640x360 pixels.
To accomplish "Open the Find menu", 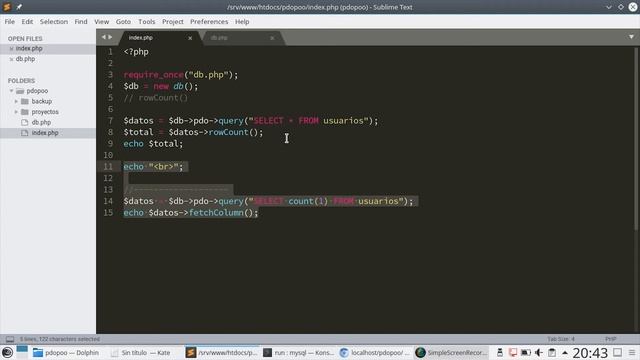I will point(81,22).
